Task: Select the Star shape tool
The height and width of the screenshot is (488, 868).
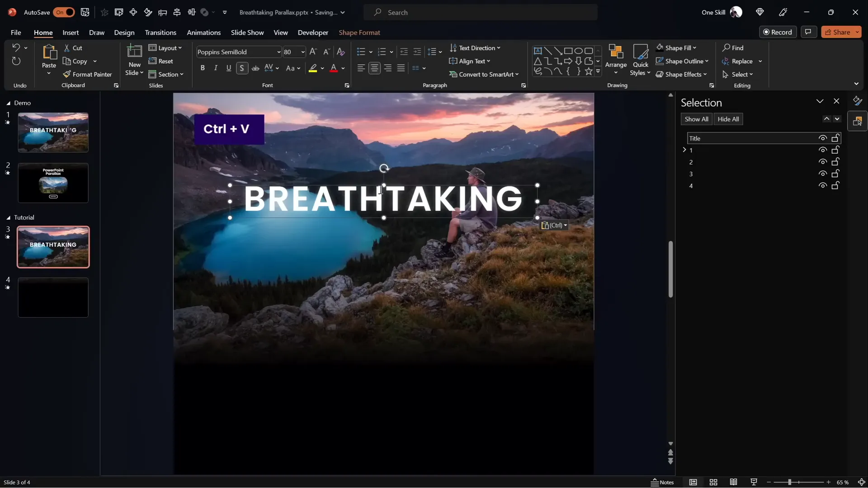Action: coord(588,71)
